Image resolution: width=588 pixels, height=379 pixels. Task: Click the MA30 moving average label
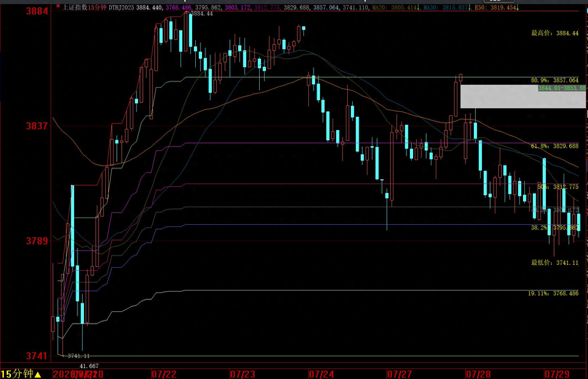coord(446,7)
